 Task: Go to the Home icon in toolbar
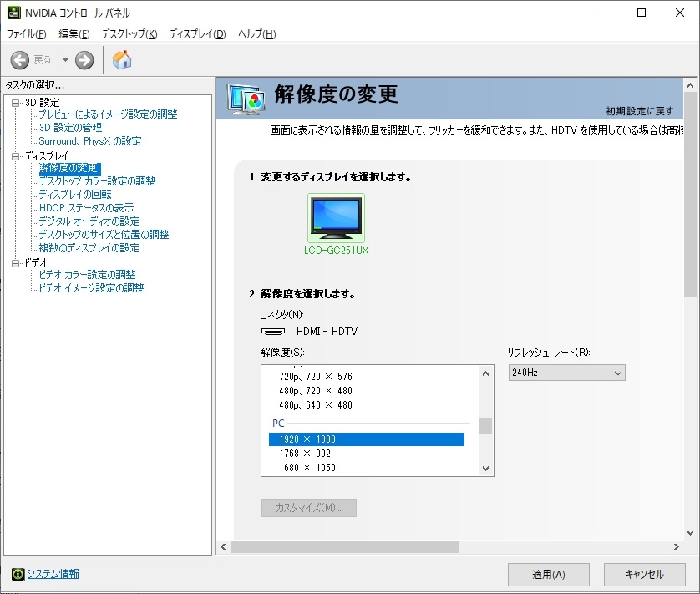coord(121,60)
